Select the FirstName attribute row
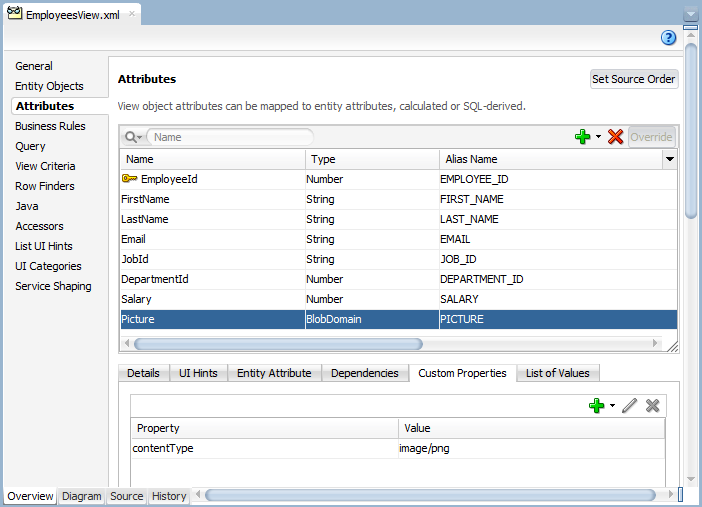 pos(398,199)
